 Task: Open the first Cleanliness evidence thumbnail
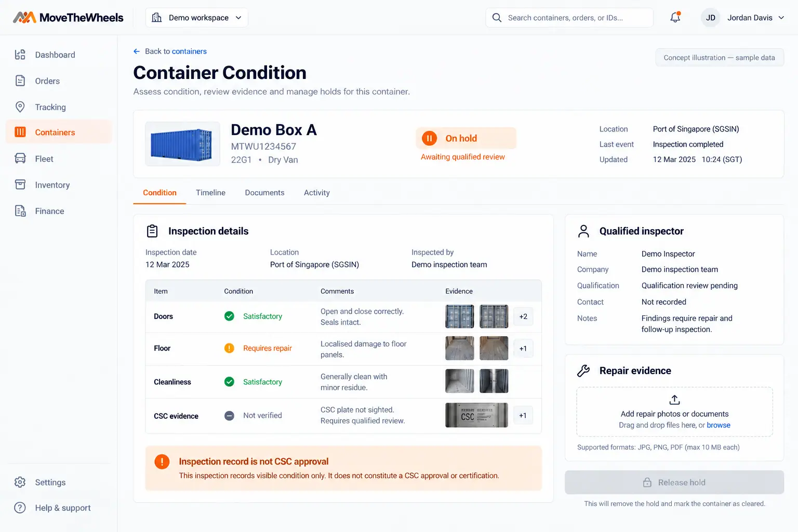pos(460,381)
